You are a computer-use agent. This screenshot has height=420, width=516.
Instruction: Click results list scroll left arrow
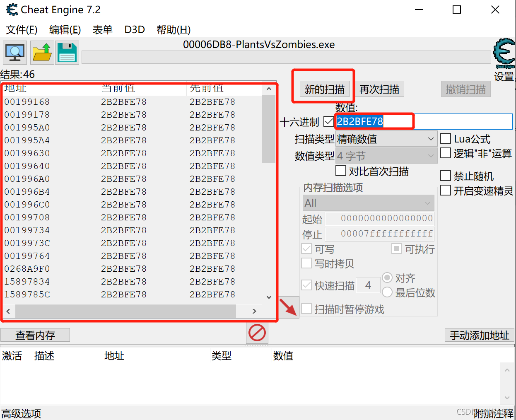8,311
